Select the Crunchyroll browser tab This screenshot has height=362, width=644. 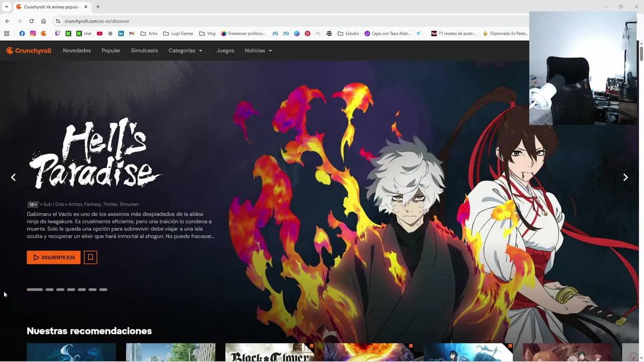click(x=52, y=7)
